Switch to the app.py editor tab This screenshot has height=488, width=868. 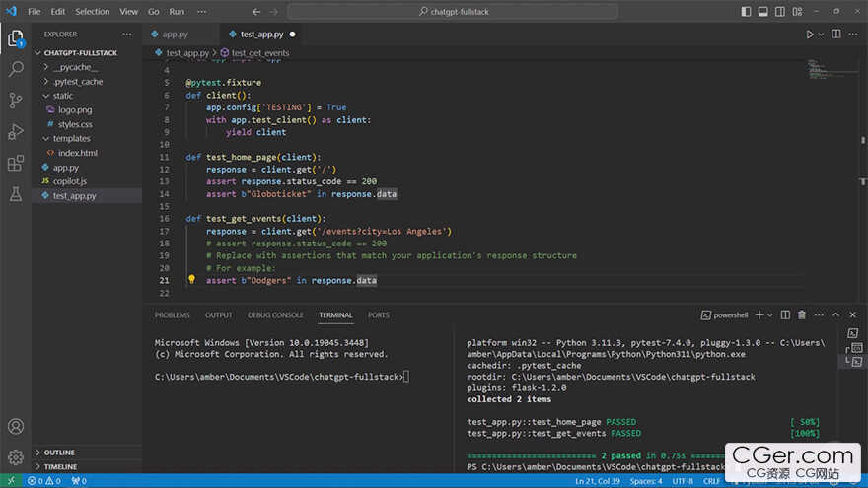[175, 35]
